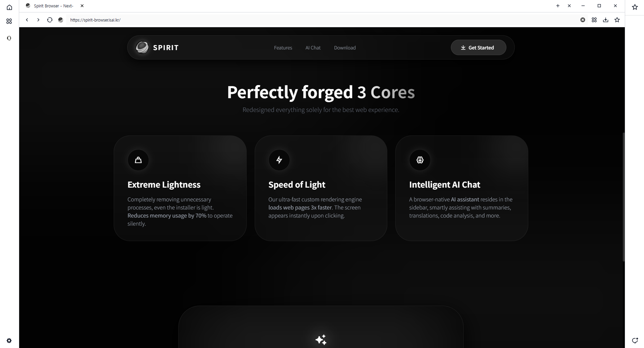Toggle the favorites star at the top right

635,7
